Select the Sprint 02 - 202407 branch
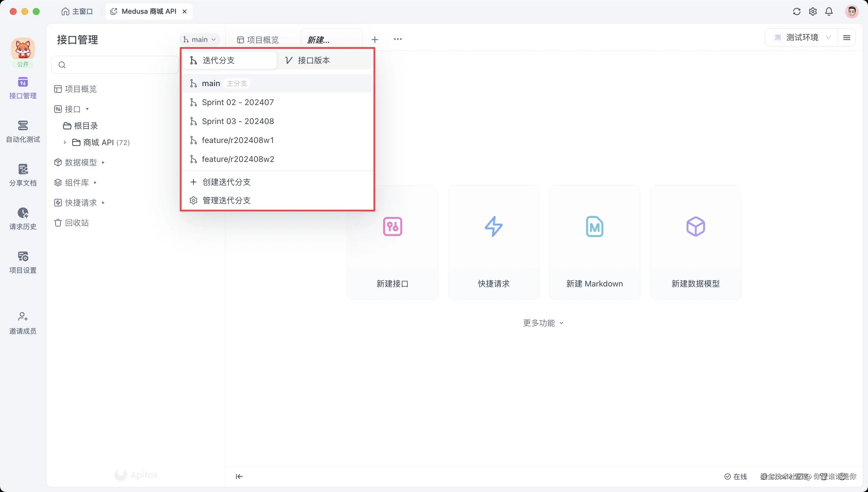The height and width of the screenshot is (492, 868). click(238, 102)
